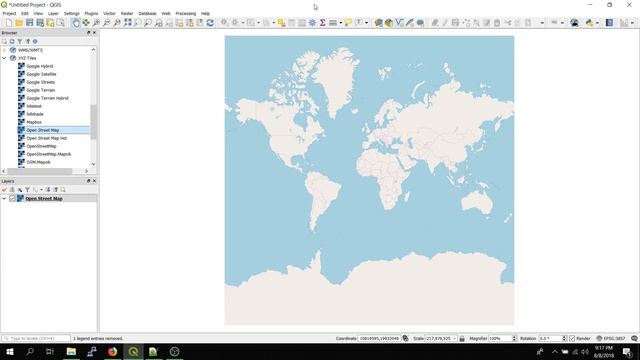This screenshot has height=360, width=640.
Task: Open Windows notification center
Action: pos(628,351)
